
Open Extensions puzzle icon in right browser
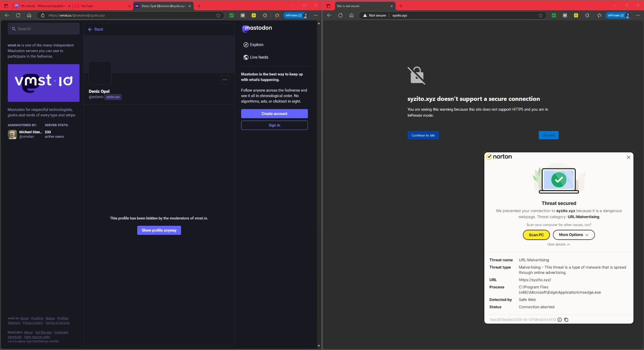[587, 15]
